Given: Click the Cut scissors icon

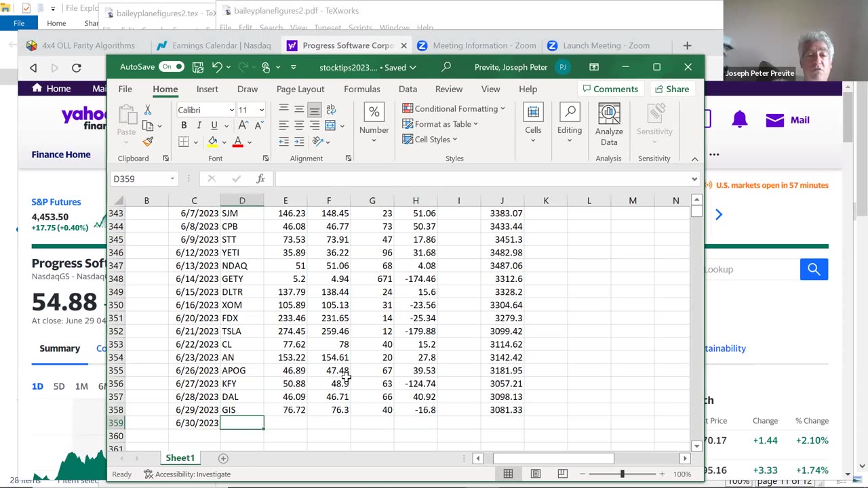Looking at the screenshot, I should [148, 110].
